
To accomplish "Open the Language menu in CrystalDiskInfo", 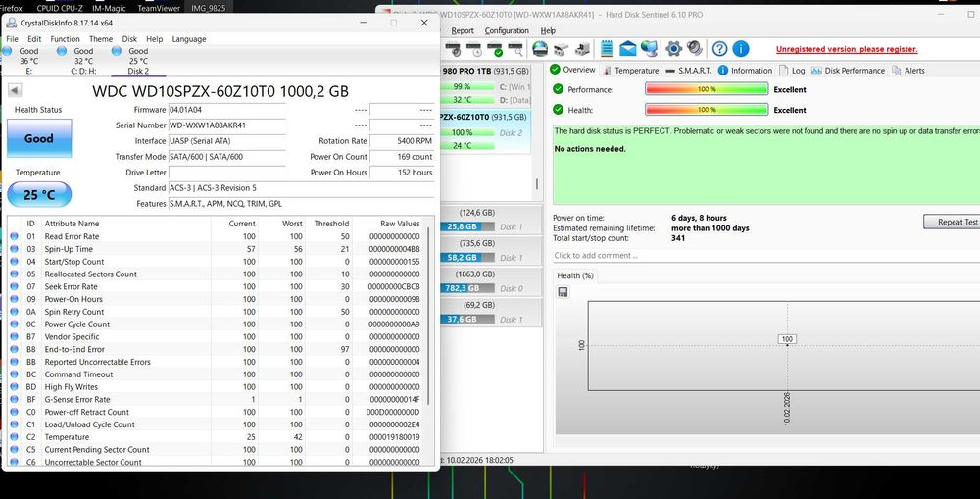I will pos(189,39).
